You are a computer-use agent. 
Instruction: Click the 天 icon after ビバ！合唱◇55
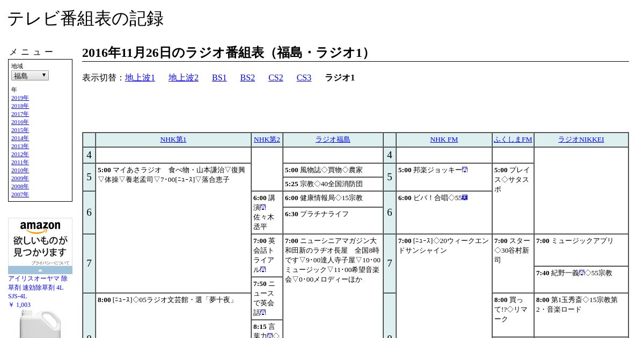coord(465,197)
